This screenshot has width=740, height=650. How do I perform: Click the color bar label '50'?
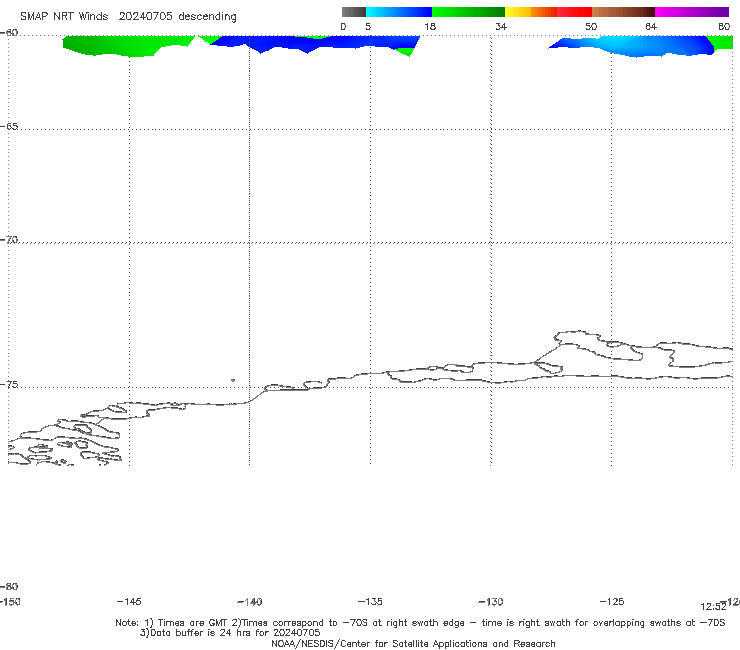point(591,26)
